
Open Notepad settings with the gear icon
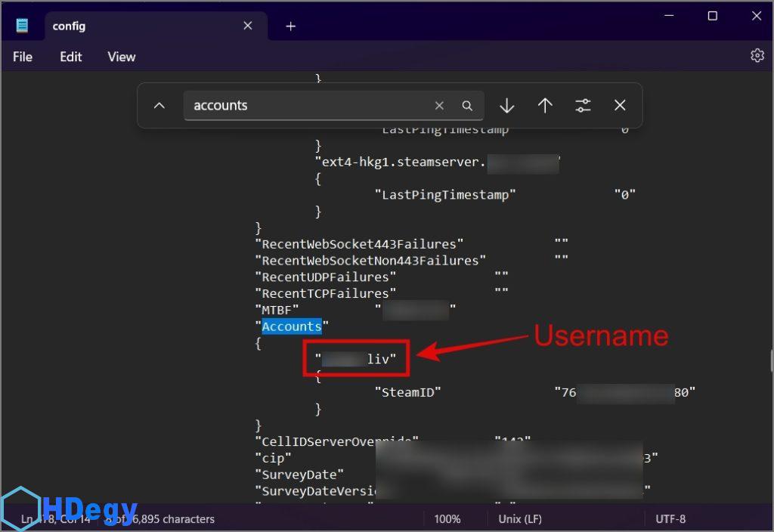point(757,56)
